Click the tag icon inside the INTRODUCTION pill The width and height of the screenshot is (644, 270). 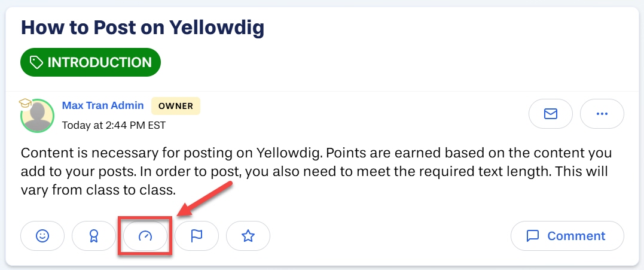pyautogui.click(x=36, y=62)
